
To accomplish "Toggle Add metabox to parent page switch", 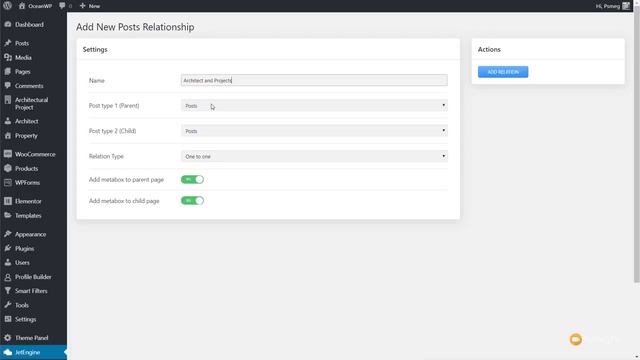I will pos(192,179).
